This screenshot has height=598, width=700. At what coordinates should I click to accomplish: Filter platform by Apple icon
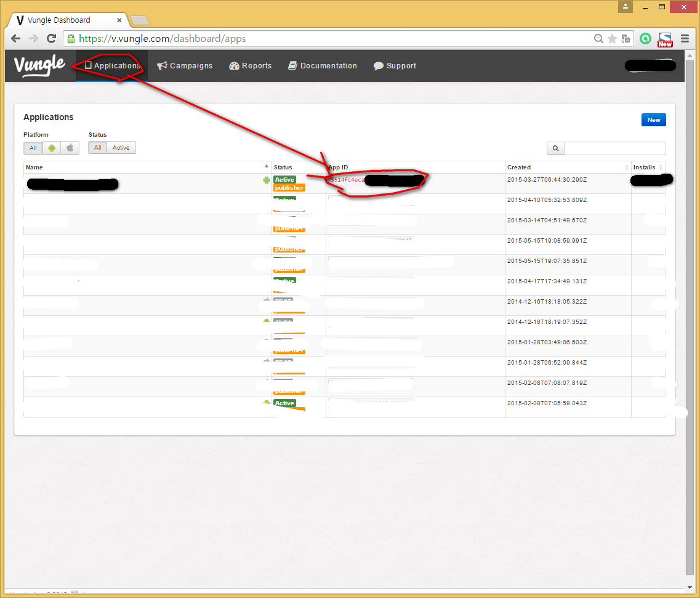click(70, 148)
